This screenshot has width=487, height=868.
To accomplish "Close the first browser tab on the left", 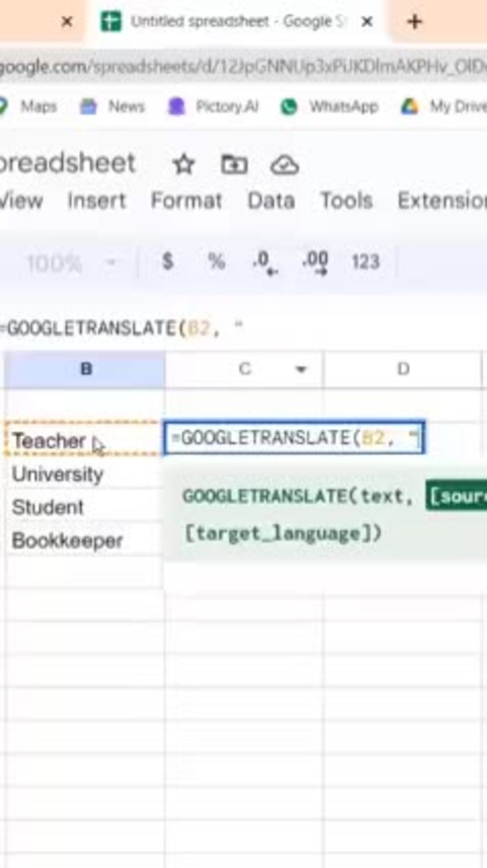I will pos(67,22).
